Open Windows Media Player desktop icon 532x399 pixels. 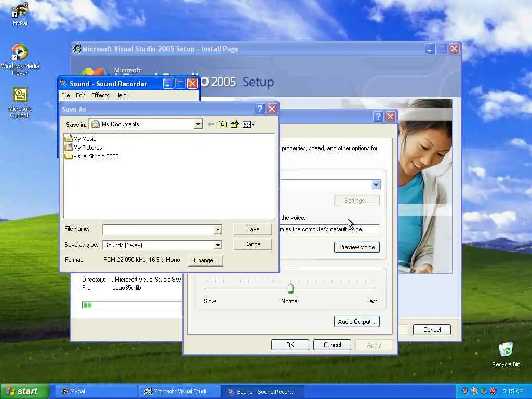coord(20,60)
